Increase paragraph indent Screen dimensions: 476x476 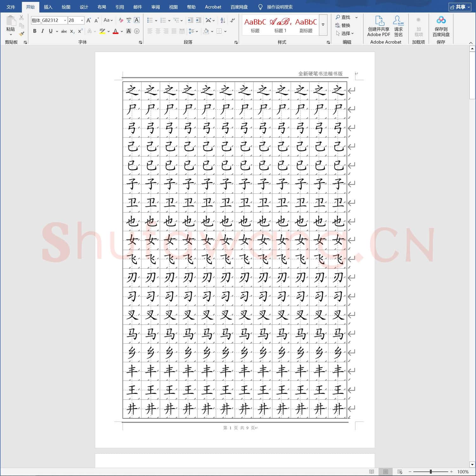coord(199,20)
